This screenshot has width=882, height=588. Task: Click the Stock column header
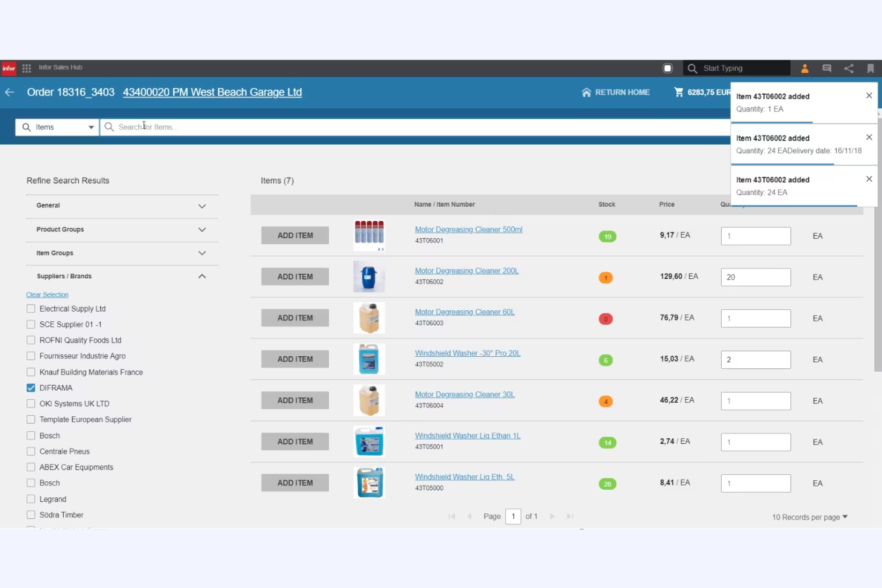pos(607,204)
